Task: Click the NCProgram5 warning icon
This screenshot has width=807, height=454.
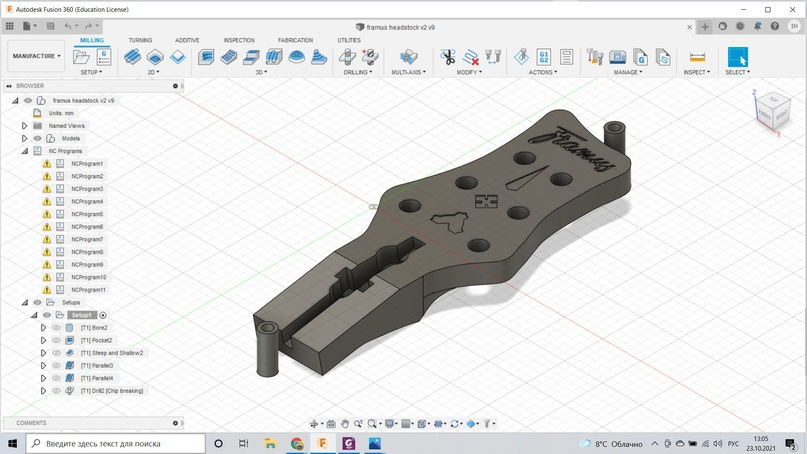Action: coord(47,214)
